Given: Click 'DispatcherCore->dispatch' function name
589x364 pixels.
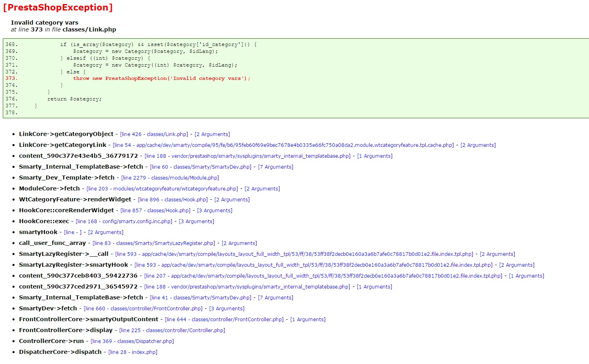Looking at the screenshot, I should coord(61,352).
